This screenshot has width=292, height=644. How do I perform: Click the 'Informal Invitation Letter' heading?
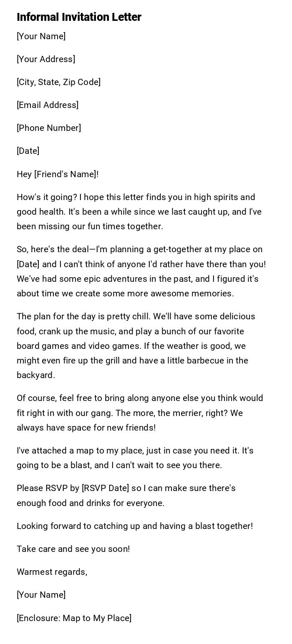pos(79,17)
